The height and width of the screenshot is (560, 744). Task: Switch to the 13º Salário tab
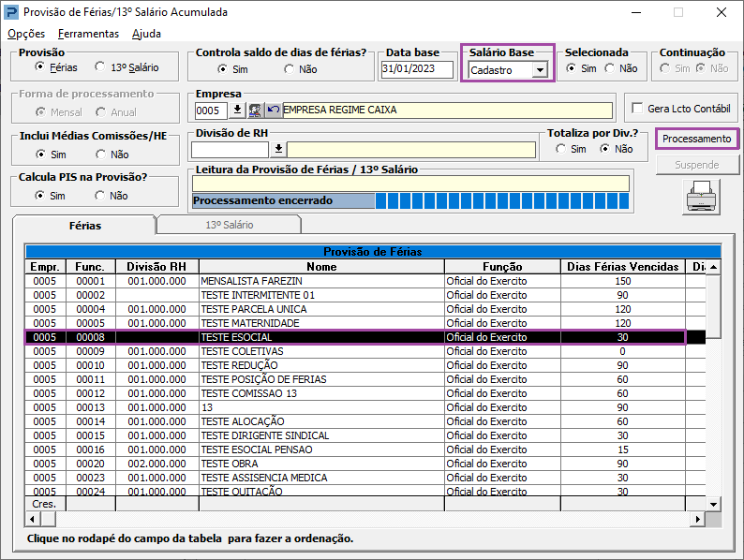pos(230,225)
